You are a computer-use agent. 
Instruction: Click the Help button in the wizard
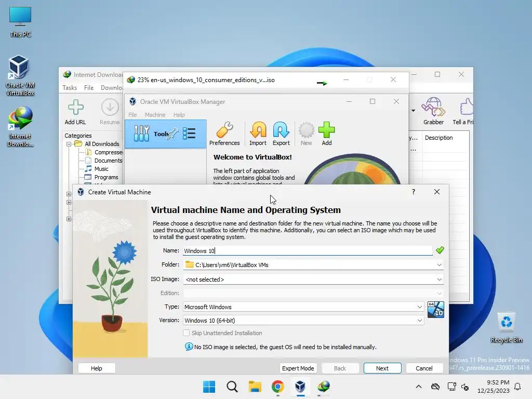96,368
